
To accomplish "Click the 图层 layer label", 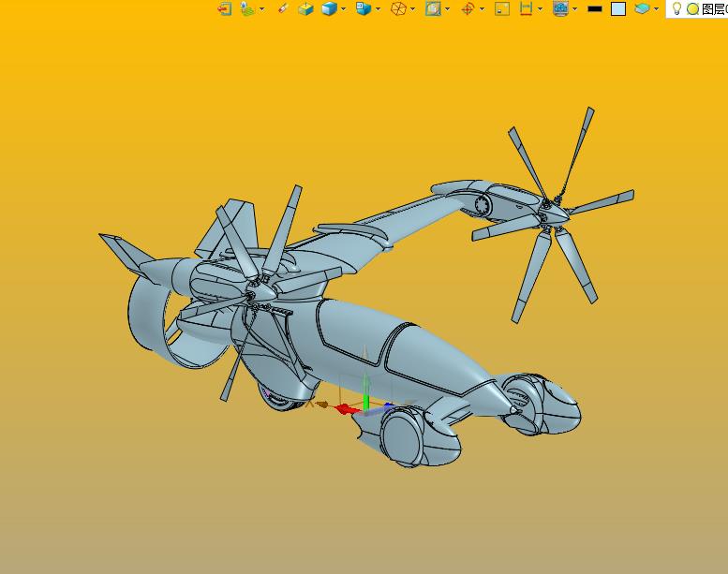I will click(x=714, y=9).
